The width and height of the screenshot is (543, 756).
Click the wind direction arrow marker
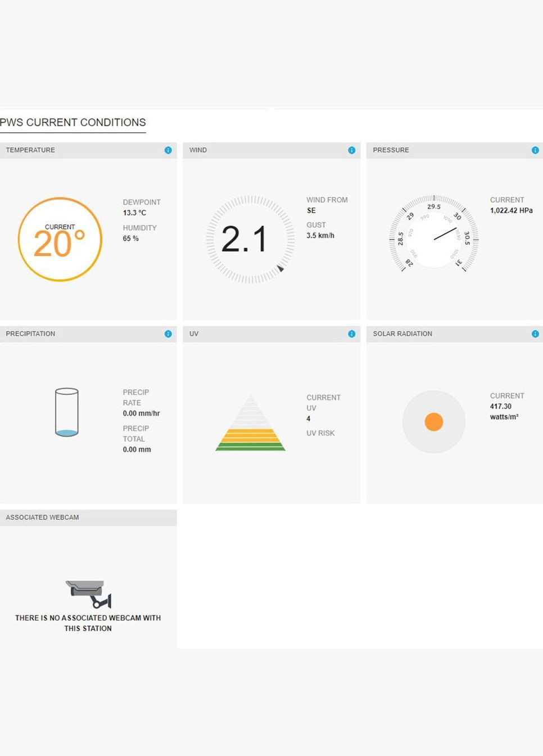280,268
